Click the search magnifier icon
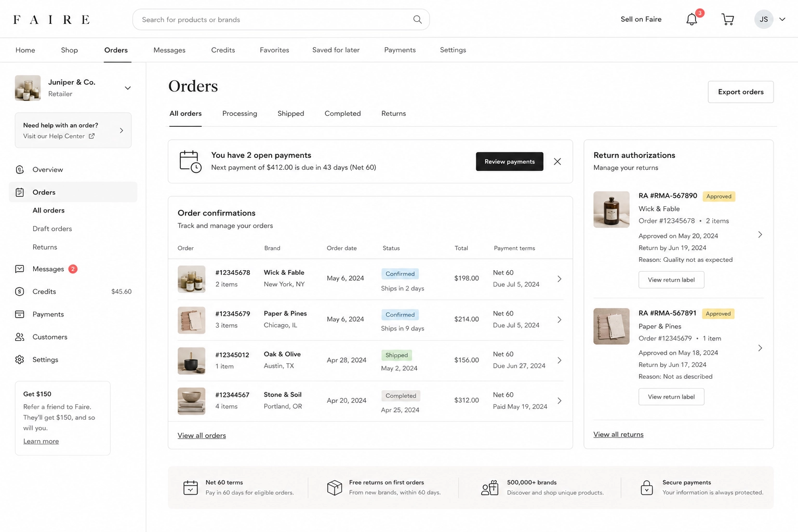This screenshot has height=532, width=798. tap(417, 20)
